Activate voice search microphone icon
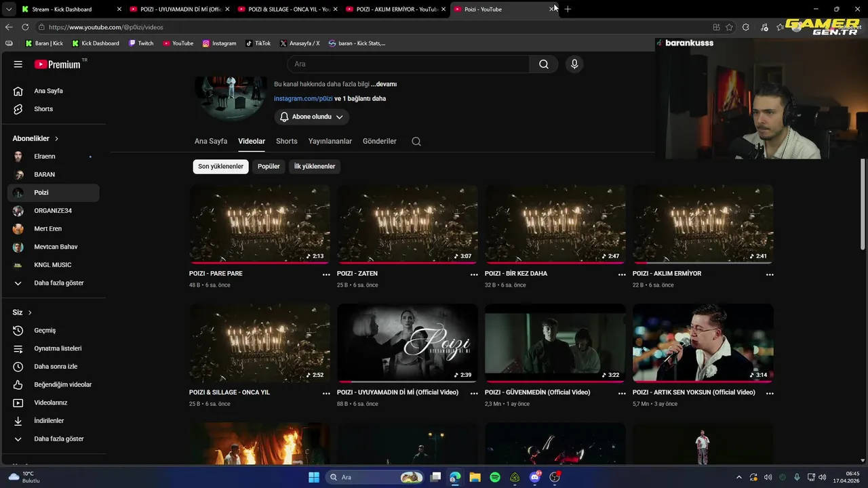This screenshot has height=488, width=868. (574, 64)
